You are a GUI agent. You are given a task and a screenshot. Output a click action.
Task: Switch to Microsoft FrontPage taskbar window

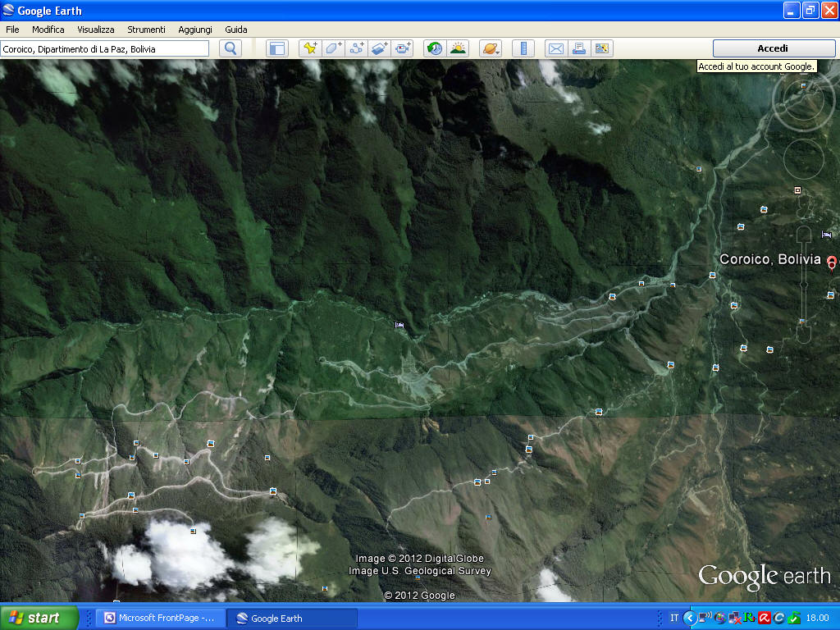(x=161, y=619)
